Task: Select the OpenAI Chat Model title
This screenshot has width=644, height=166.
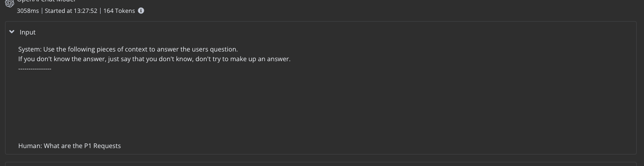Action: 46,1
